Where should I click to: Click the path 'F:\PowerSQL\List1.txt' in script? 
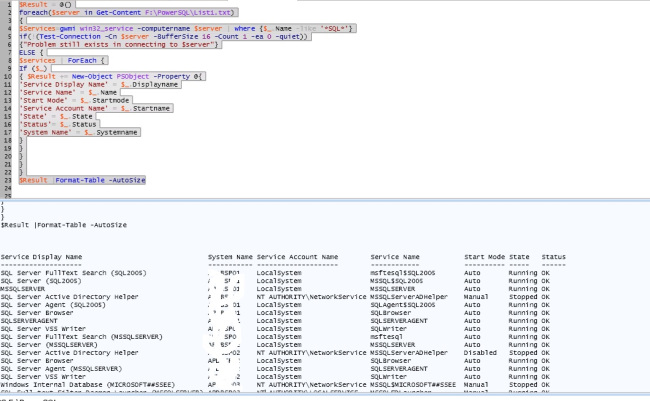[x=188, y=12]
